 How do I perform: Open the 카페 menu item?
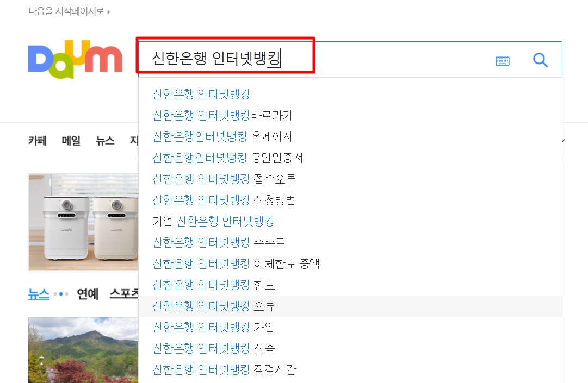click(38, 141)
